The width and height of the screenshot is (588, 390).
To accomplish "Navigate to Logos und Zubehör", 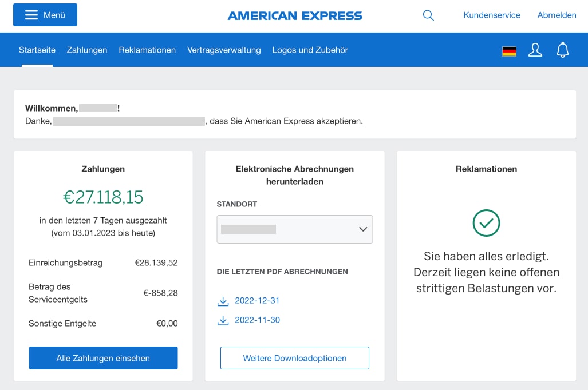I will coord(310,50).
